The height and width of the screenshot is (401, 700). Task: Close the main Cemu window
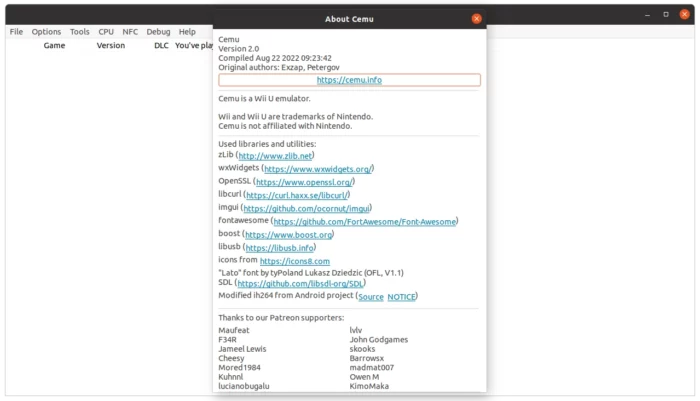point(684,14)
